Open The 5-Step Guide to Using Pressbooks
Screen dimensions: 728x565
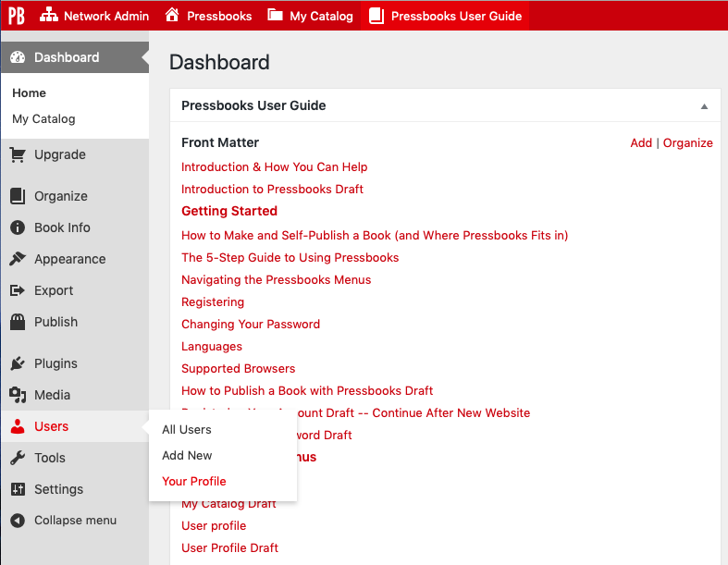point(290,258)
